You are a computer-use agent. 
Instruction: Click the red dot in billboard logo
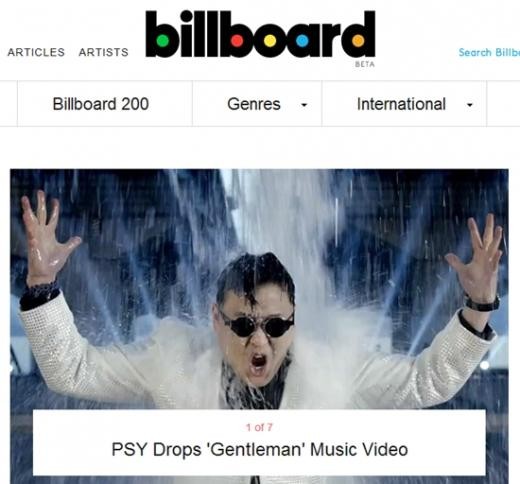coord(237,41)
